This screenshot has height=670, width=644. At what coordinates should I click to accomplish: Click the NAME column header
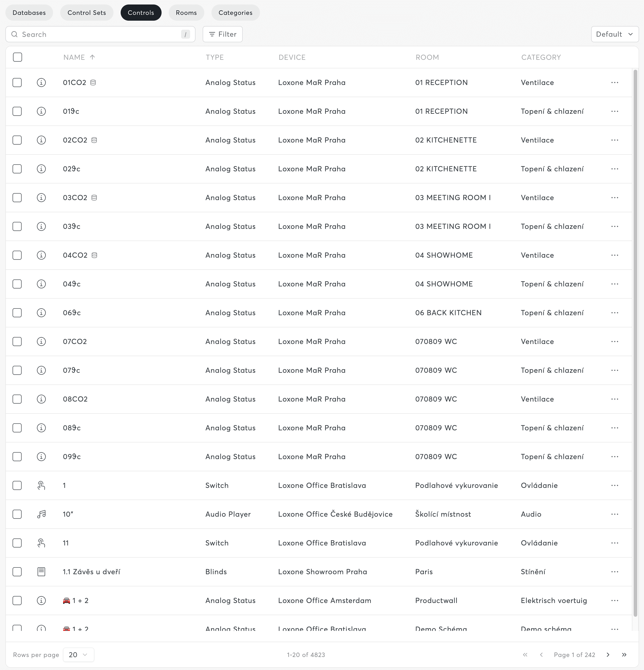click(74, 57)
